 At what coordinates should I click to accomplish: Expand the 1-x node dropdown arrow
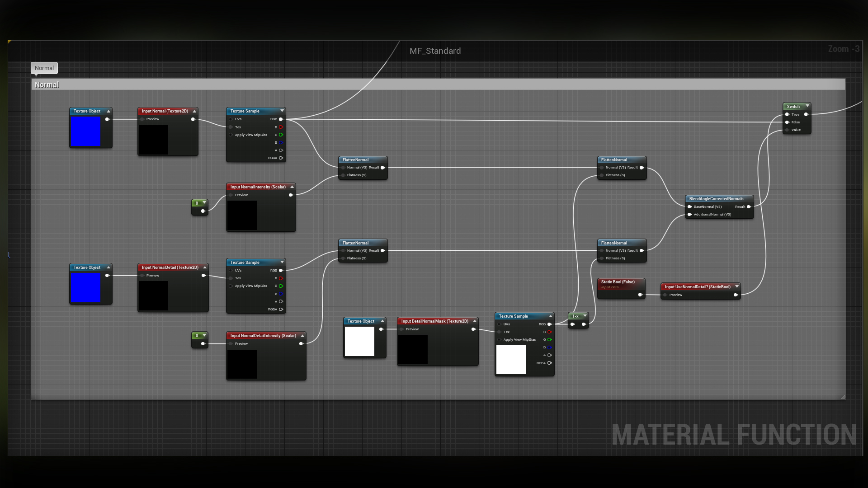[585, 316]
